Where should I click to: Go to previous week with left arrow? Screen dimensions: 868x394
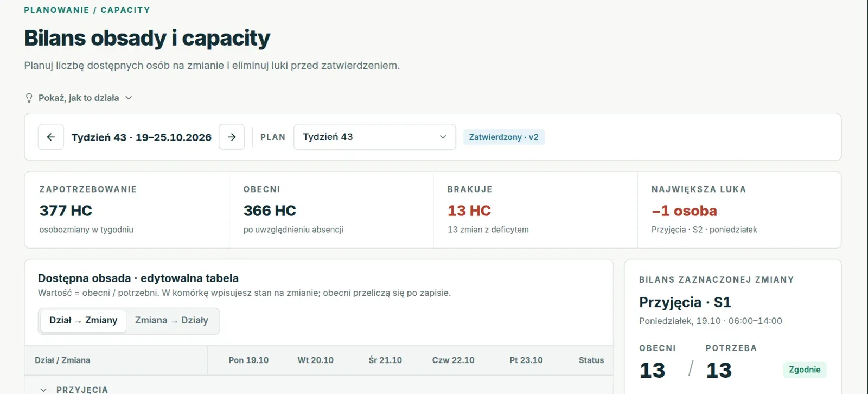tap(51, 137)
